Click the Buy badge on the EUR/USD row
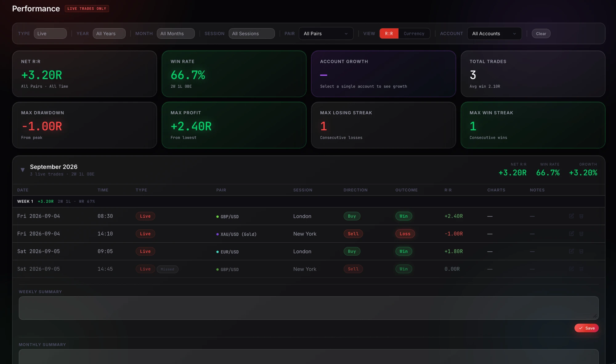 tap(352, 251)
